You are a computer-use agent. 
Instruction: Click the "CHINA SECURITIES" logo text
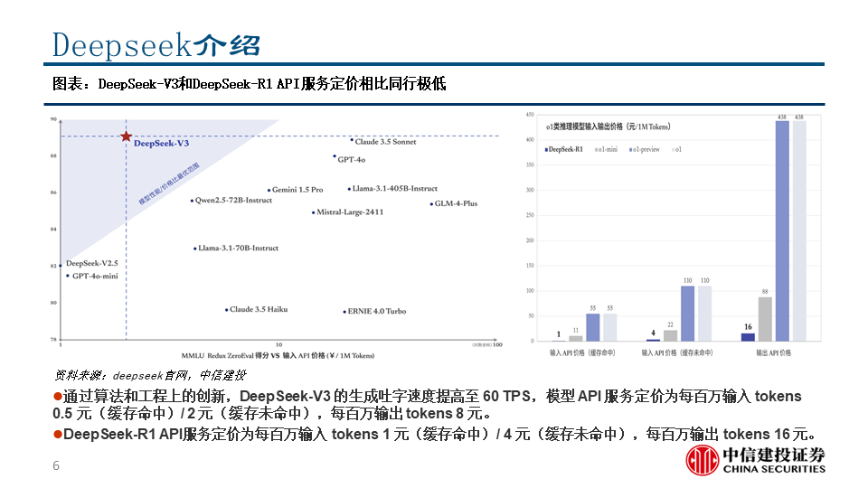(x=774, y=469)
